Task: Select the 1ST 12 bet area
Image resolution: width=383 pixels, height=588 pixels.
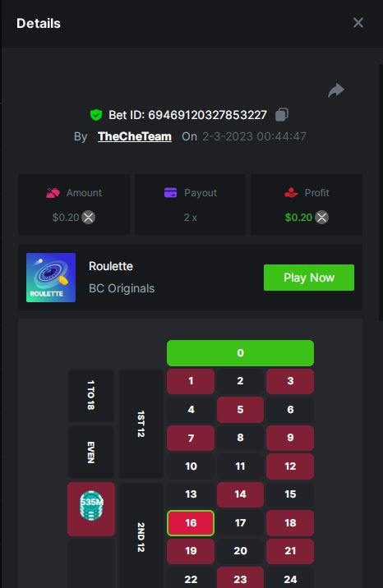Action: tap(141, 424)
